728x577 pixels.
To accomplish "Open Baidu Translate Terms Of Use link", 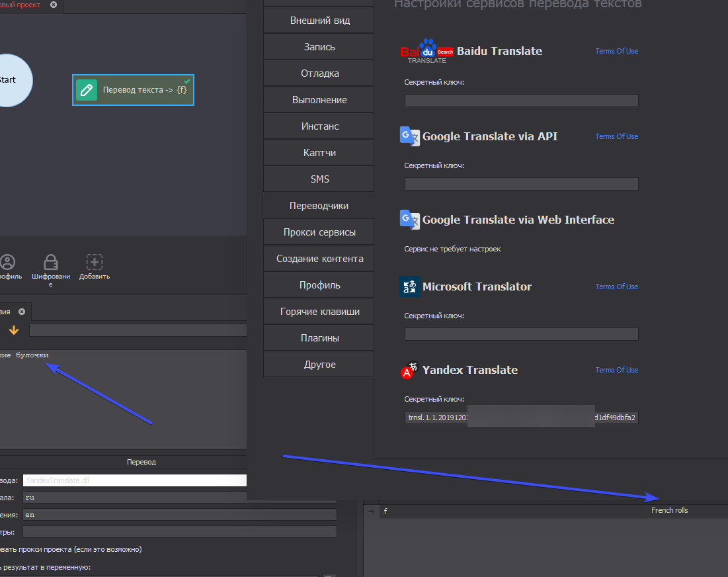I will tap(616, 51).
